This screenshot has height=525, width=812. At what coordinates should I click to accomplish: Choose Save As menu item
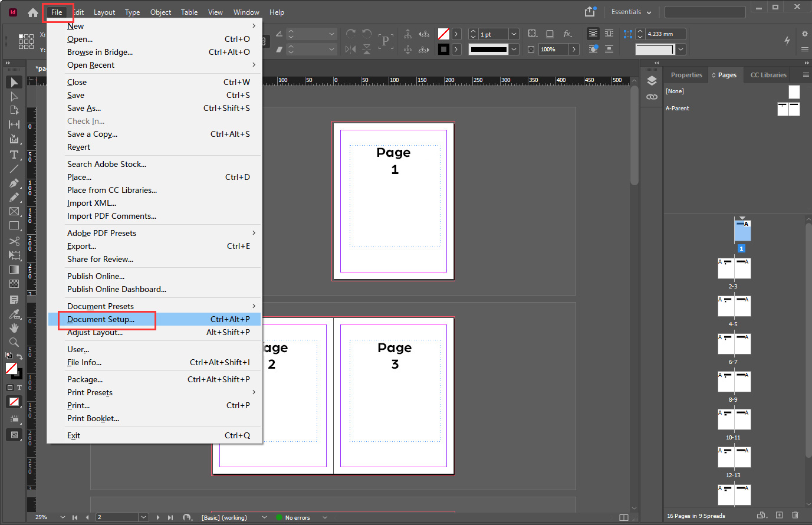[x=154, y=108]
